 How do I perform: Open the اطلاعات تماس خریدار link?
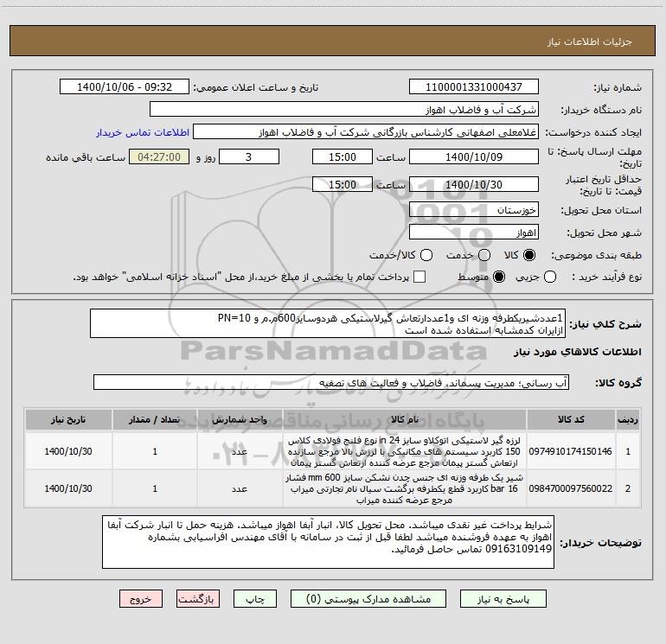[143, 132]
